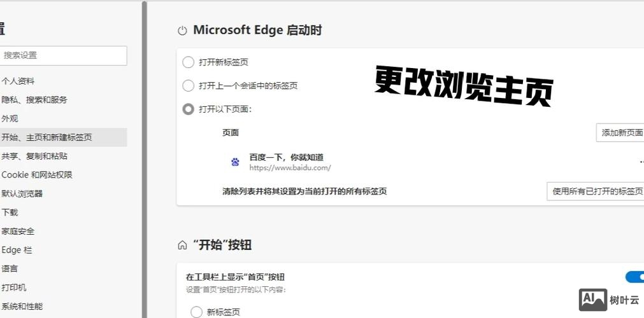Open the 外观 settings page
Image resolution: width=644 pixels, height=318 pixels.
coord(10,118)
